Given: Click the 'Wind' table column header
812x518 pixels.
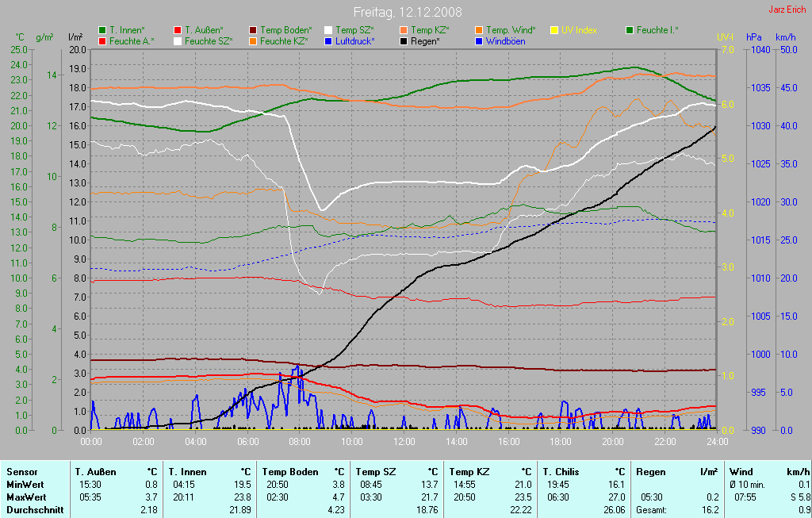Looking at the screenshot, I should click(741, 472).
